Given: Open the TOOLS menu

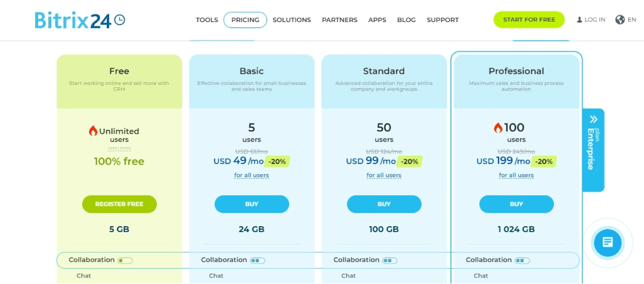Looking at the screenshot, I should point(207,20).
